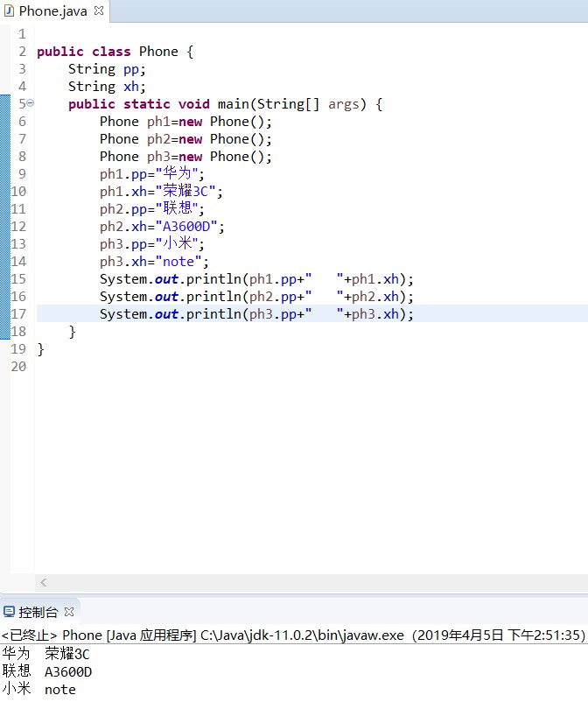Click the 'Phone ph3=new Phone();' line

(x=185, y=157)
